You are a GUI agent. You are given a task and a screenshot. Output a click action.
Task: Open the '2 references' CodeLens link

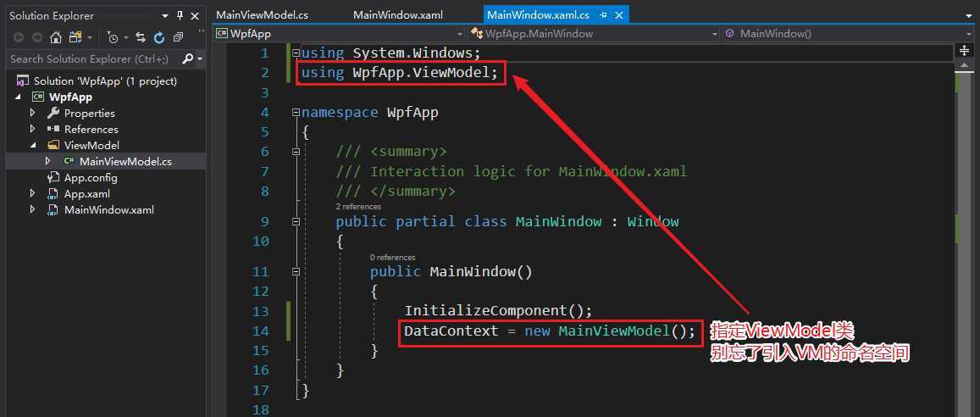click(358, 206)
